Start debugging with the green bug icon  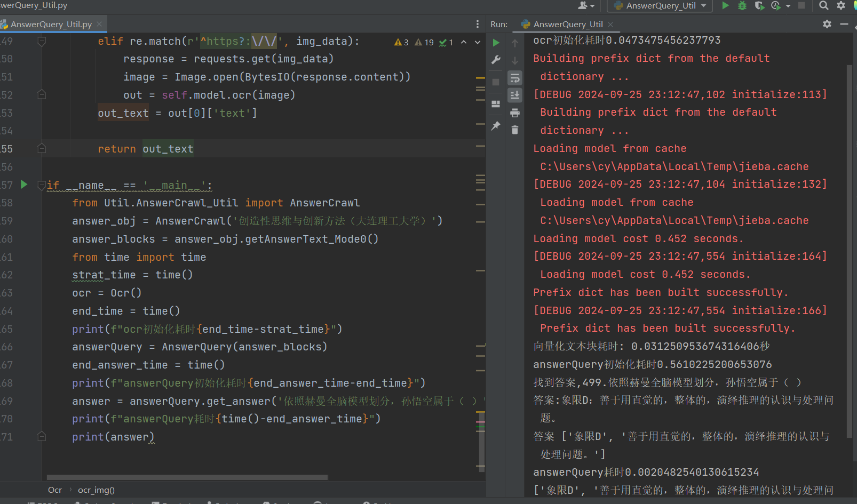(x=742, y=5)
